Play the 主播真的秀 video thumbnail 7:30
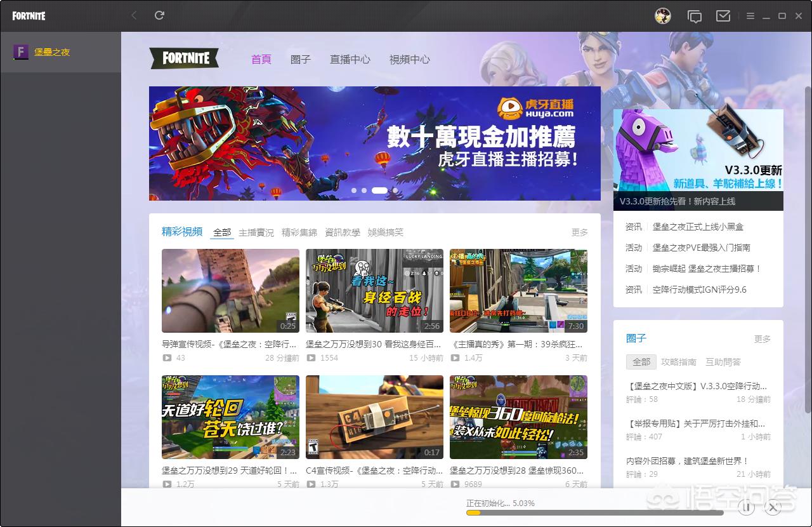The width and height of the screenshot is (812, 527). tap(518, 291)
